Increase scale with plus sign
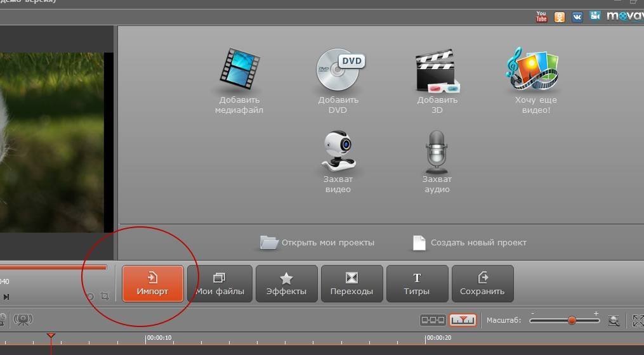This screenshot has width=644, height=355. 596,314
